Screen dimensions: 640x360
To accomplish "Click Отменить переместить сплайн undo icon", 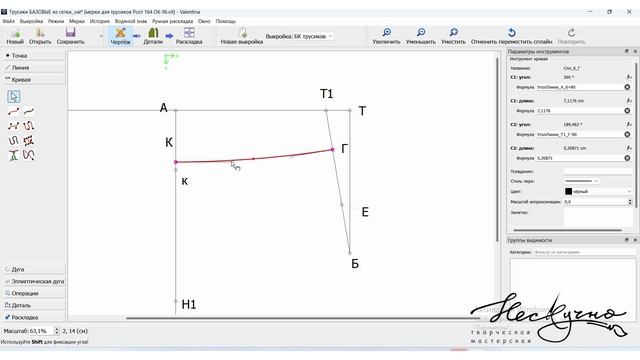I will pyautogui.click(x=511, y=32).
